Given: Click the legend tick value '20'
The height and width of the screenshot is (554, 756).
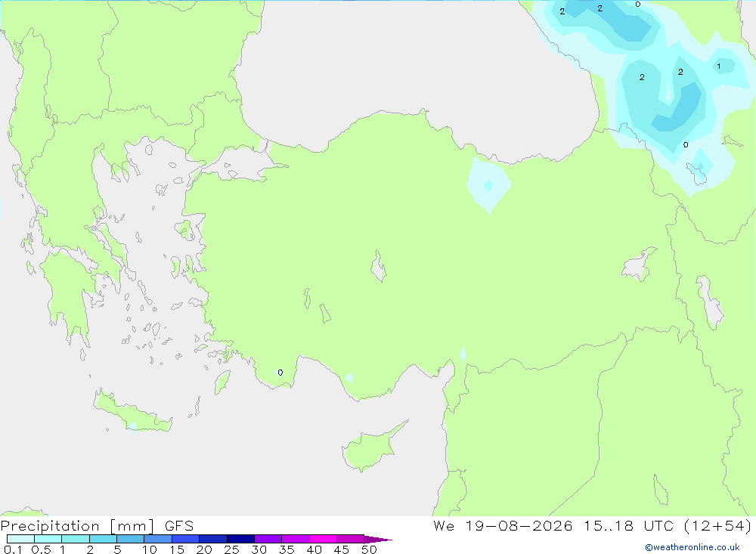Looking at the screenshot, I should tap(204, 549).
